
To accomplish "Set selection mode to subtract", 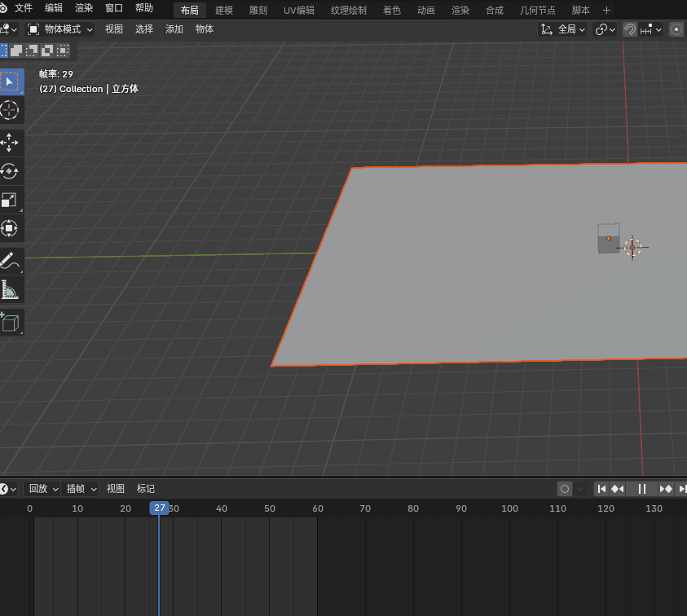I will (x=32, y=51).
